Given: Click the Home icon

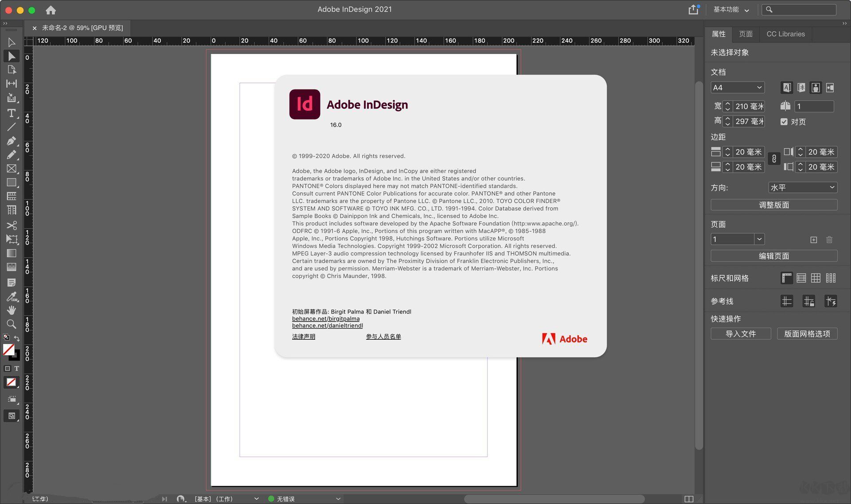Looking at the screenshot, I should (x=51, y=10).
